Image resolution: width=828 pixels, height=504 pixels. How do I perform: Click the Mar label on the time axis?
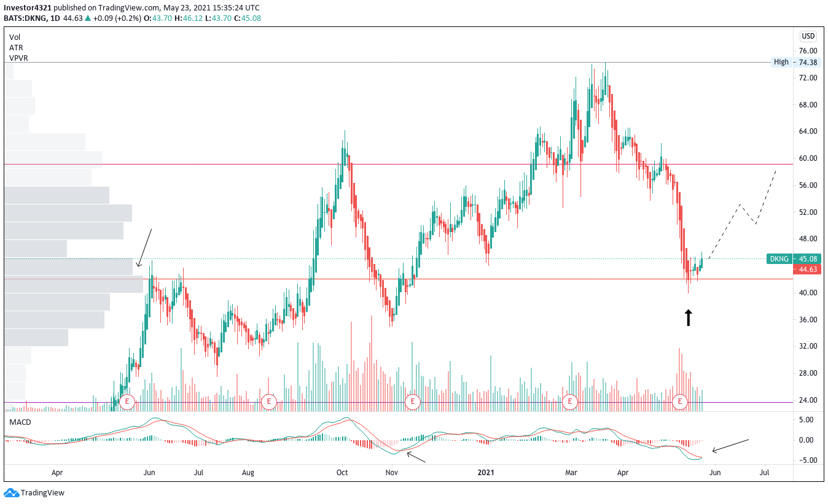tap(572, 473)
